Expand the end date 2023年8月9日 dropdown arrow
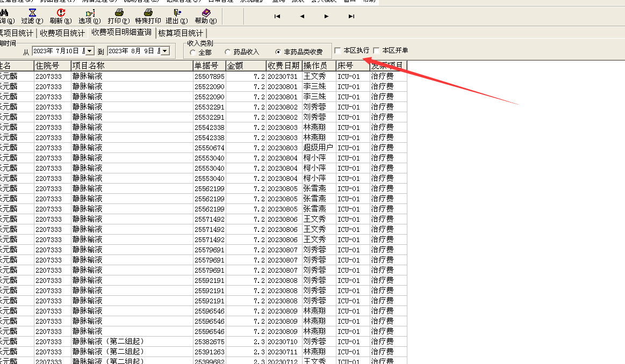This screenshot has height=364, width=625. (x=165, y=51)
